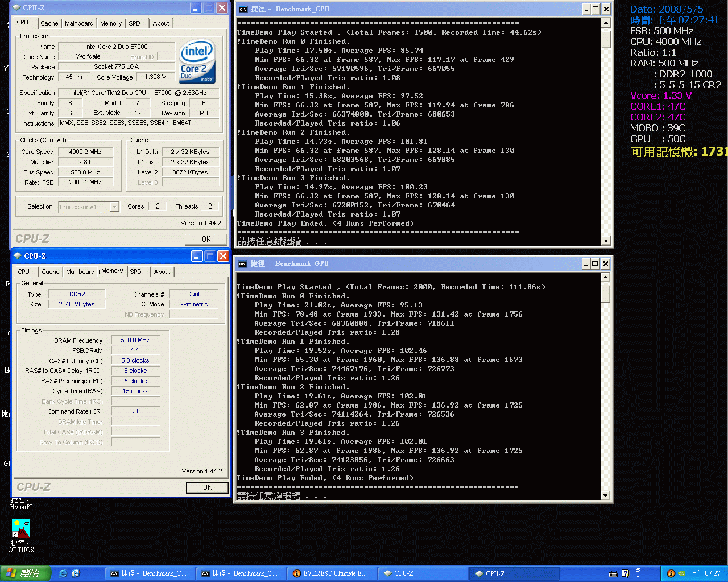Click the DRAM Frequency value 500.0 MHz
728x582 pixels.
pyautogui.click(x=135, y=340)
